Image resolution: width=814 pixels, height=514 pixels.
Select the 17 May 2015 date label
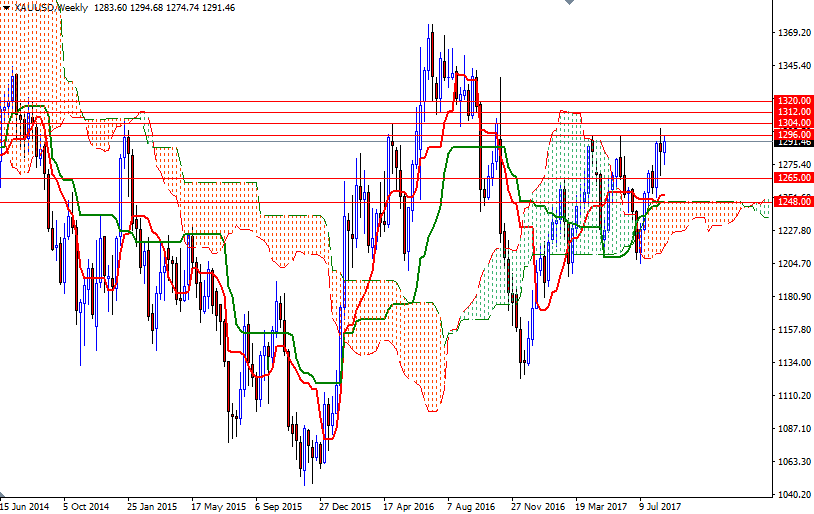click(216, 506)
